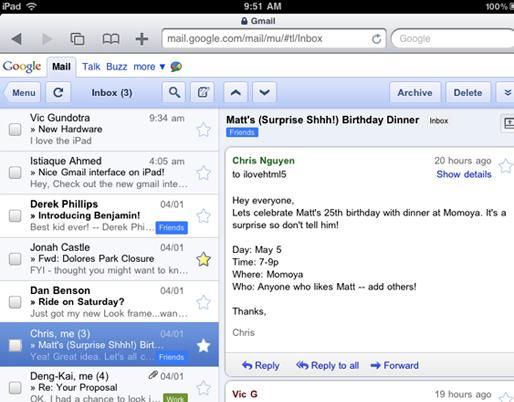Go to previous conversation up arrow
This screenshot has width=514, height=402.
click(236, 92)
